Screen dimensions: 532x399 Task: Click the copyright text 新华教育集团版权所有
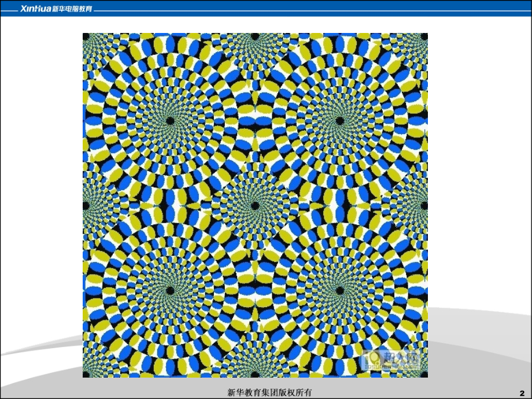pos(269,393)
